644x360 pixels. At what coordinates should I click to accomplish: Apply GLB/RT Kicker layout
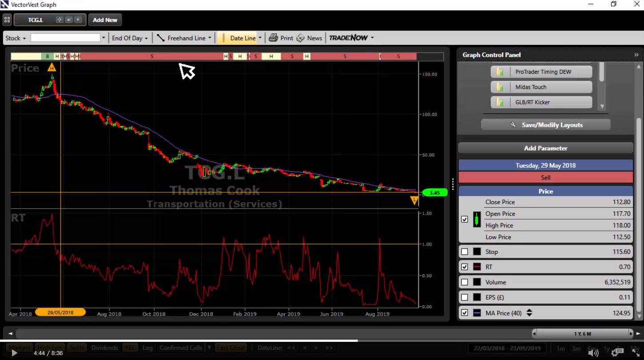pyautogui.click(x=541, y=102)
